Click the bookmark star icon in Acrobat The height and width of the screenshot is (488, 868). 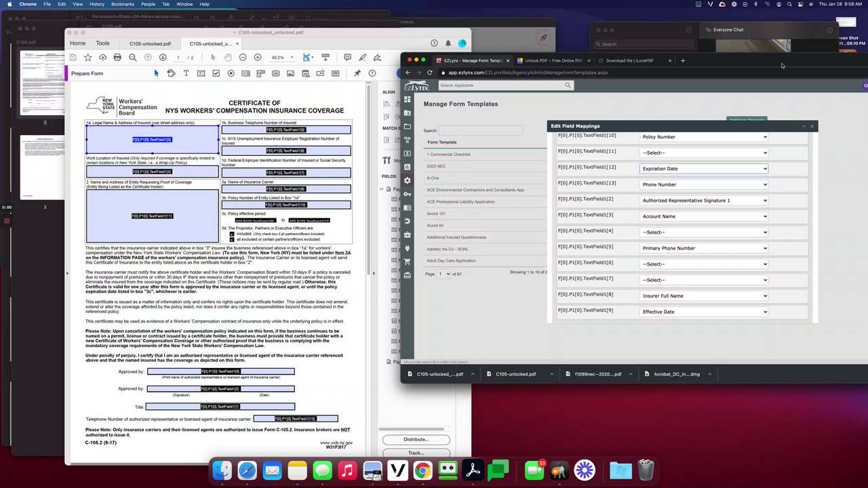point(87,58)
